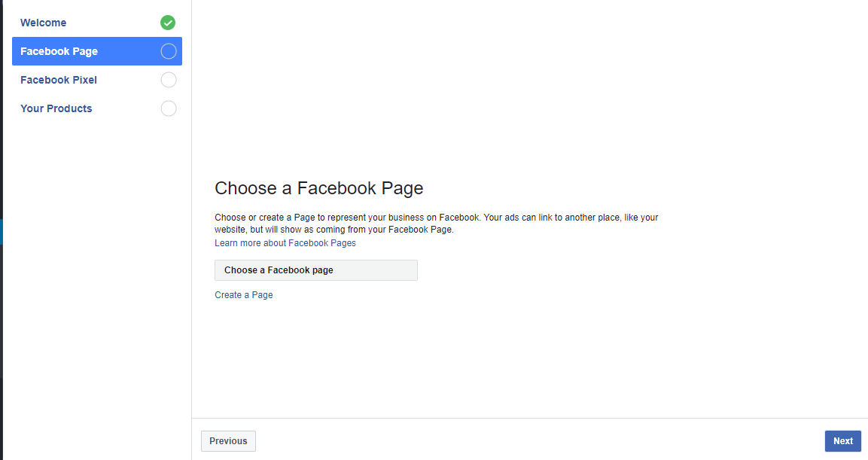This screenshot has height=460, width=868.
Task: Click the Welcome label text
Action: coord(43,23)
